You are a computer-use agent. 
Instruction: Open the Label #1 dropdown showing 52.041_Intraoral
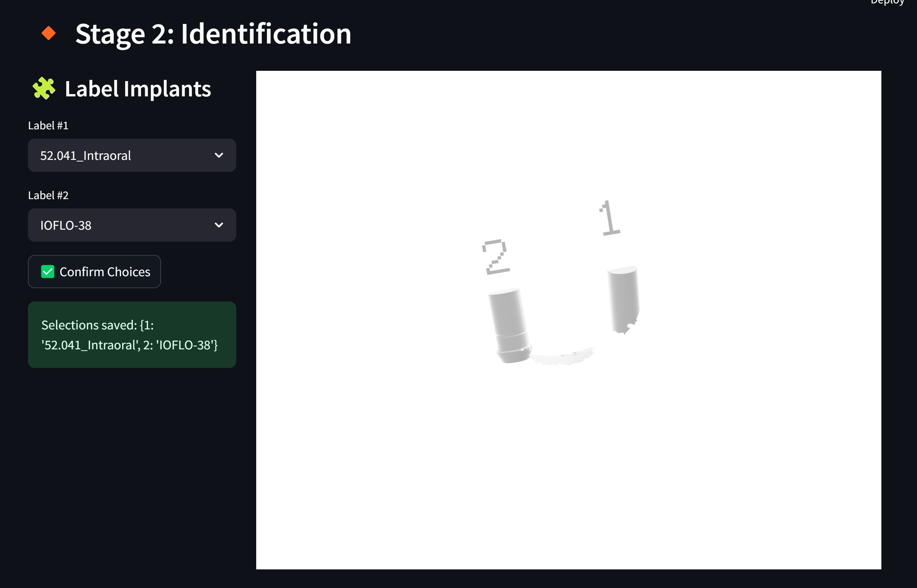132,156
